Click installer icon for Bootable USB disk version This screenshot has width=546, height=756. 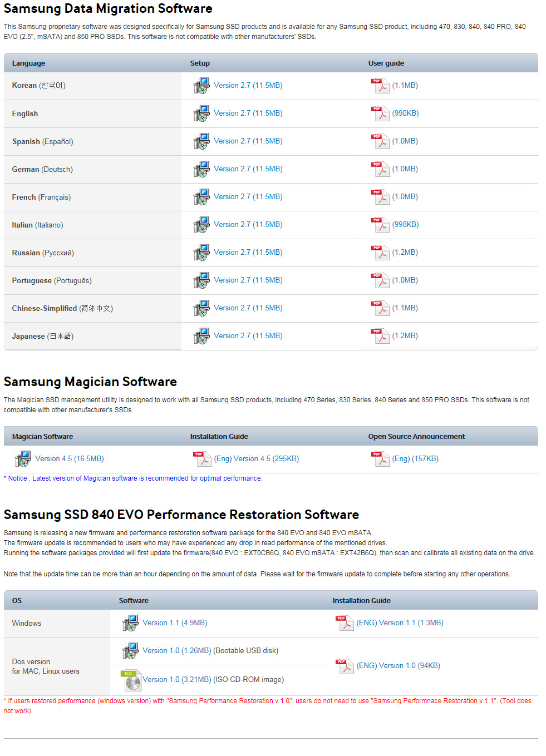[130, 651]
